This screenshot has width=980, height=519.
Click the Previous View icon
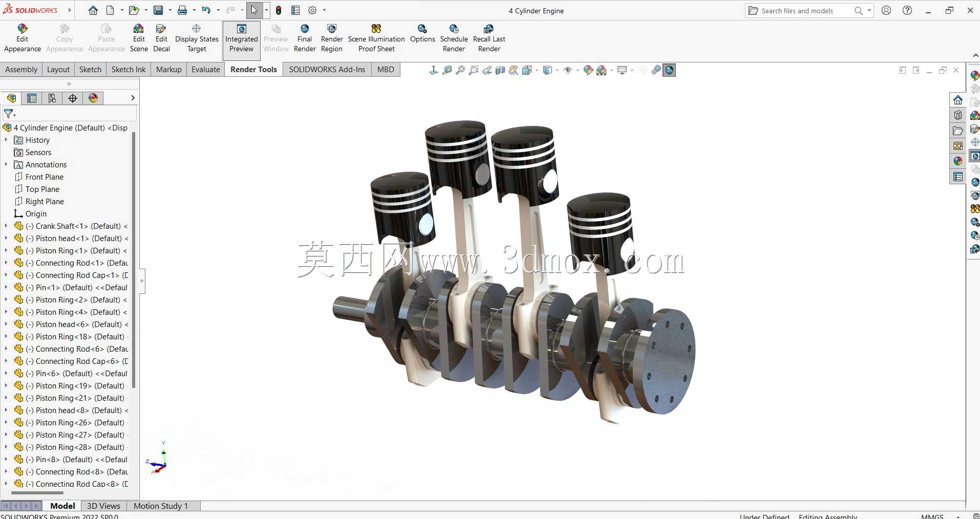coord(487,70)
